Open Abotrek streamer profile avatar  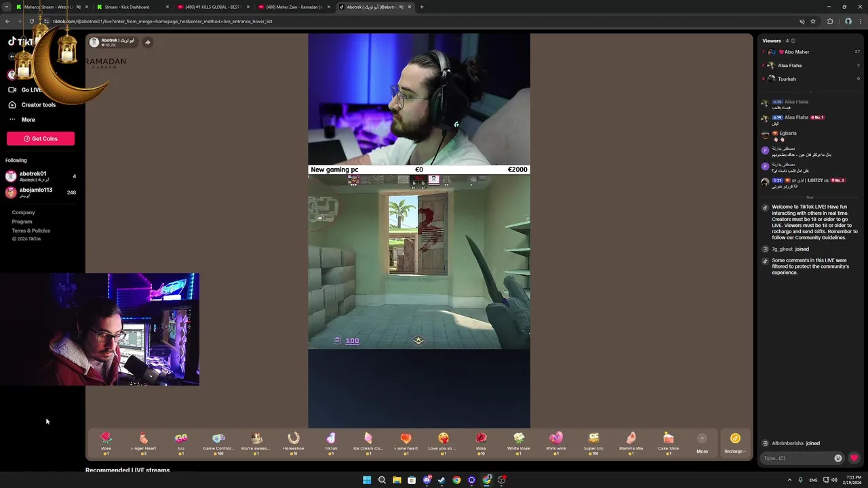pyautogui.click(x=94, y=42)
